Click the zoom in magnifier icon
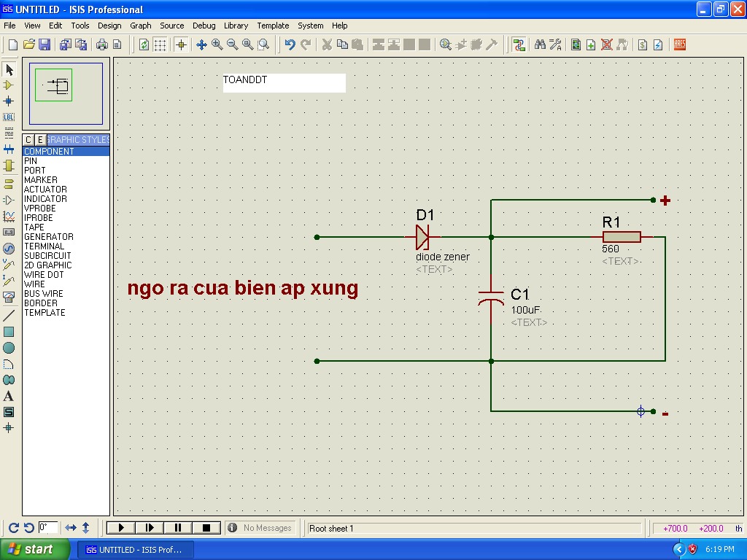Image resolution: width=747 pixels, height=560 pixels. point(217,45)
